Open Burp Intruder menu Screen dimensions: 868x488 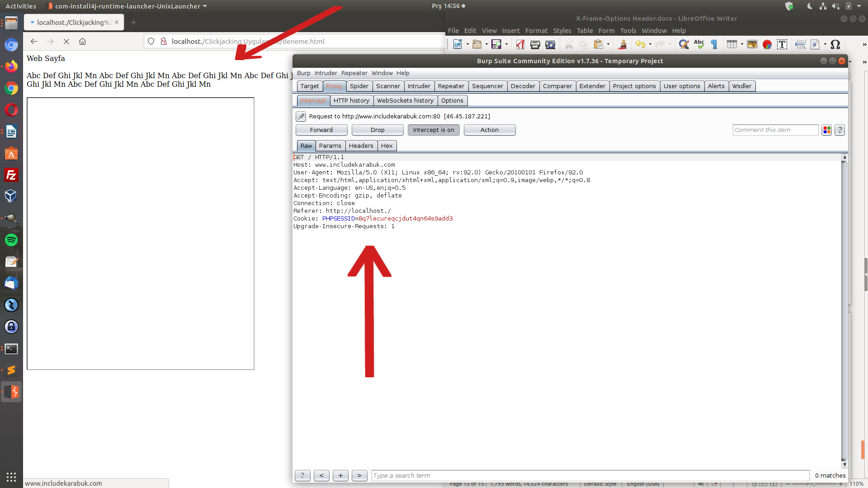pyautogui.click(x=325, y=73)
